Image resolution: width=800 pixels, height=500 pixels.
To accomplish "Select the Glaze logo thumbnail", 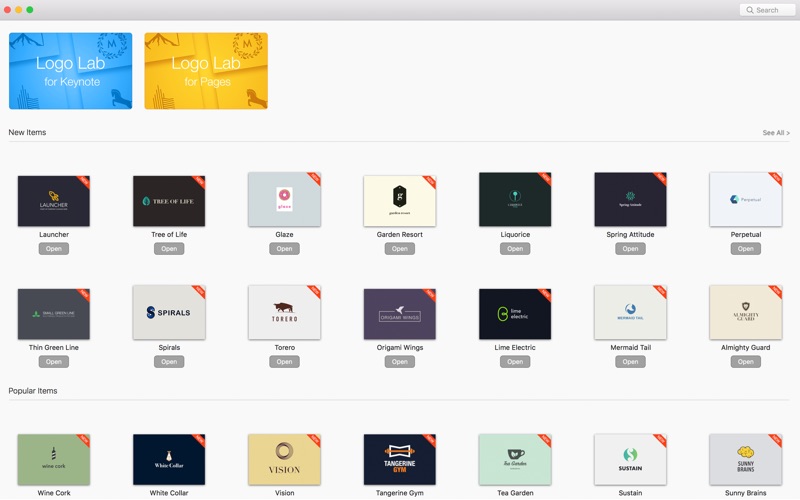I will 284,199.
